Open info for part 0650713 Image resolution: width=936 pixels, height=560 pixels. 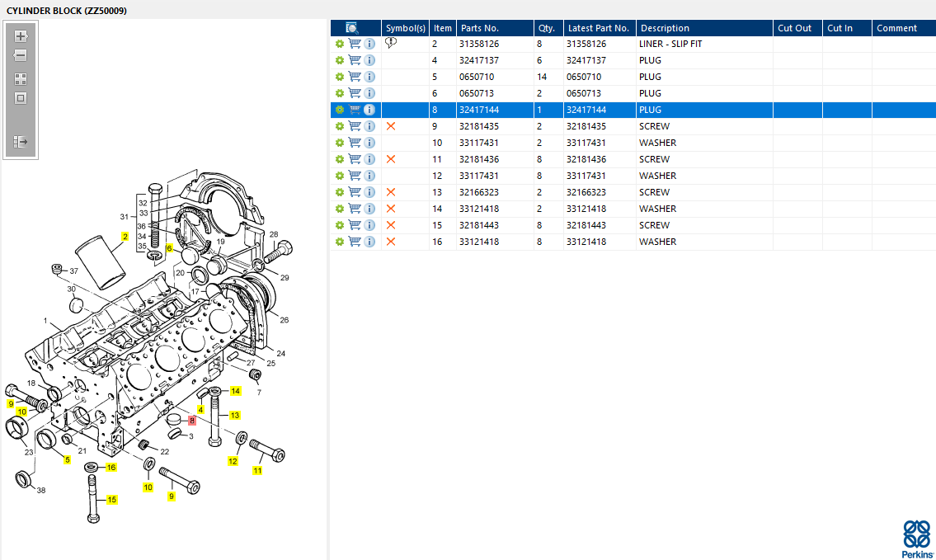pyautogui.click(x=369, y=93)
